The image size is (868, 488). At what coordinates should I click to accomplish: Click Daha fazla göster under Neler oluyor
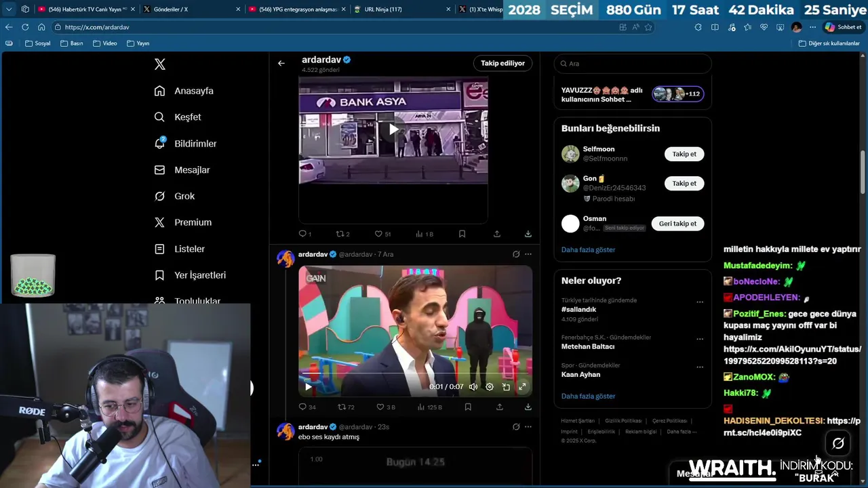point(588,396)
